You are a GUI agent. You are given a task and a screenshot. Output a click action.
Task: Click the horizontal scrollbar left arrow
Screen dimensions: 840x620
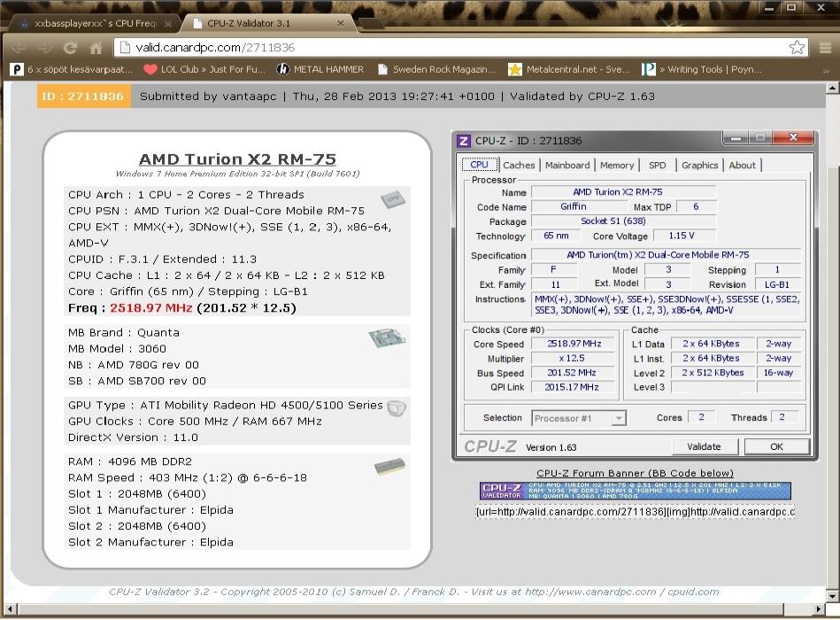pyautogui.click(x=9, y=608)
